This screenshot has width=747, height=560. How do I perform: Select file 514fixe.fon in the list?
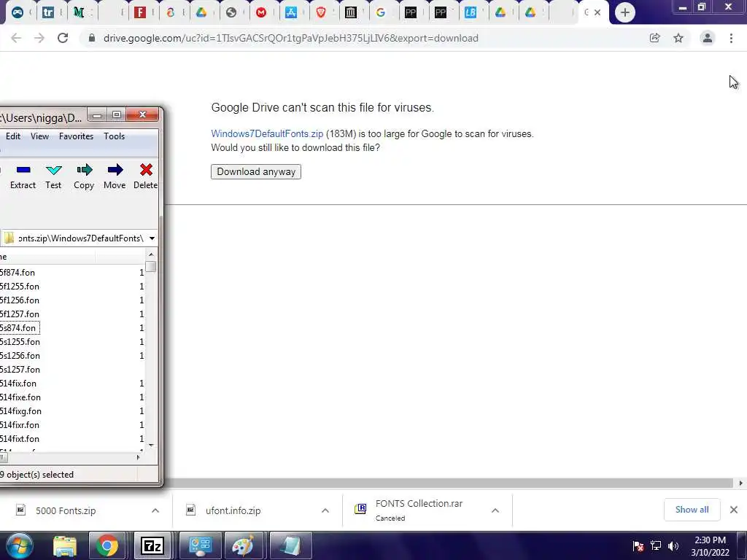[x=20, y=397]
